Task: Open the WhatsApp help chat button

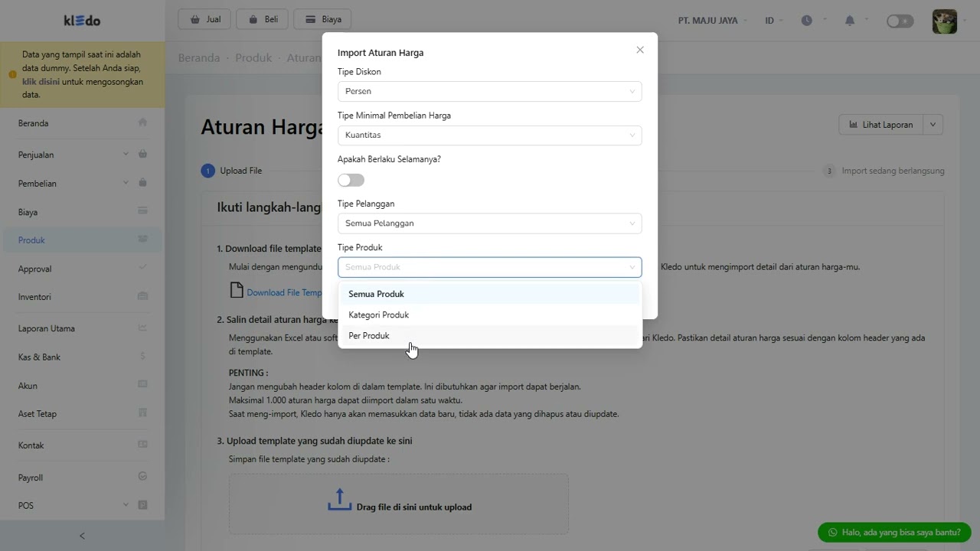Action: pyautogui.click(x=894, y=532)
